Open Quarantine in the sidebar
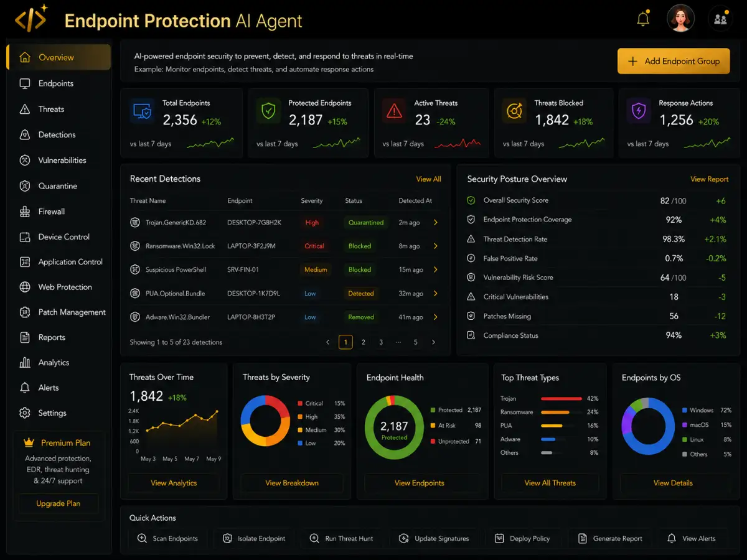This screenshot has width=747, height=560. click(59, 186)
